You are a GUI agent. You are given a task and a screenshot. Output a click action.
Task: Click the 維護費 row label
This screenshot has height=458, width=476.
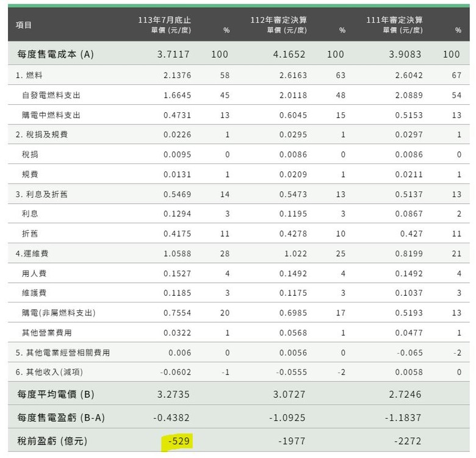pyautogui.click(x=34, y=293)
